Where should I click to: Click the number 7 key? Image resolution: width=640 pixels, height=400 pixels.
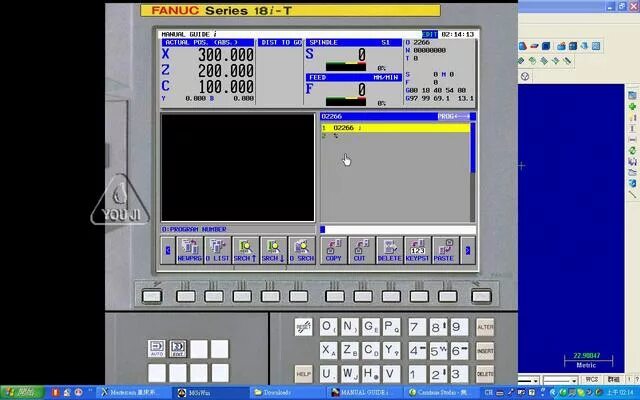click(417, 327)
